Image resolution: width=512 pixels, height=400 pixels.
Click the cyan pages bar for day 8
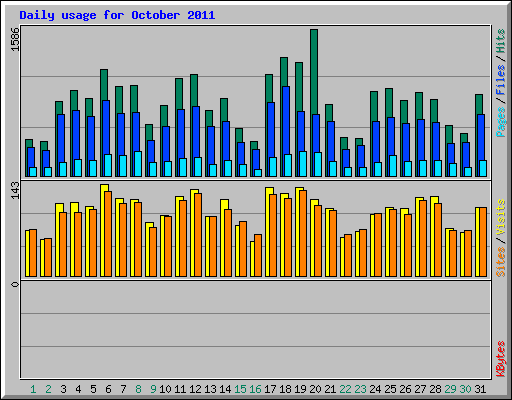138,164
